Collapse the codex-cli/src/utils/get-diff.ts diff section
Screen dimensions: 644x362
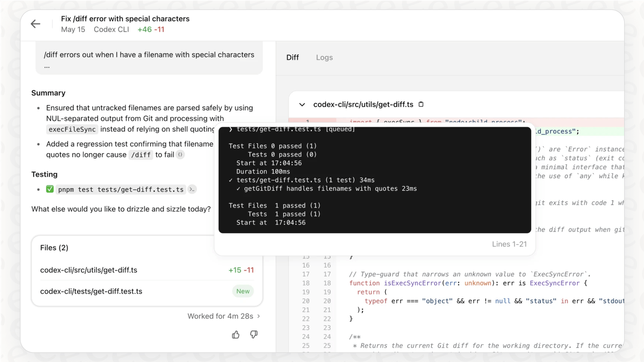302,104
